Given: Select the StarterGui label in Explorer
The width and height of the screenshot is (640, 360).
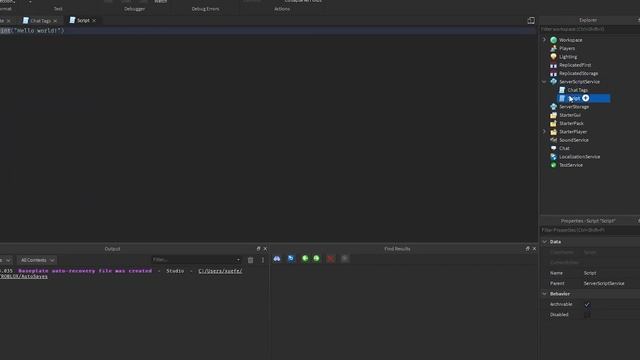Looking at the screenshot, I should tap(570, 115).
